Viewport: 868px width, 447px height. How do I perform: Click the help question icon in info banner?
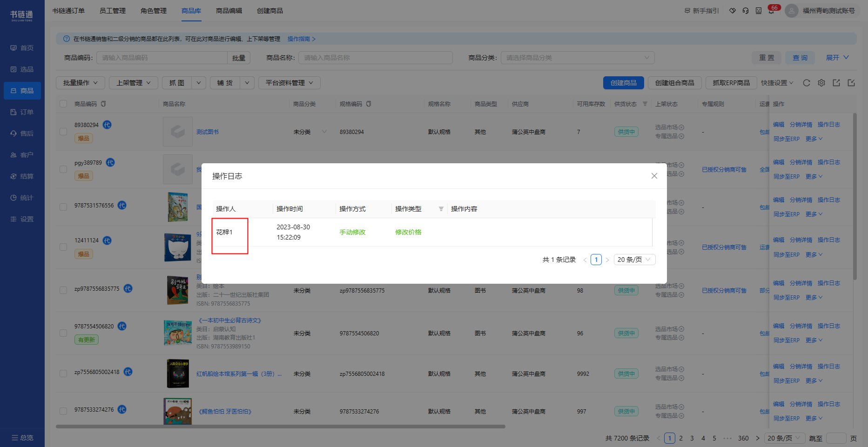coord(67,39)
